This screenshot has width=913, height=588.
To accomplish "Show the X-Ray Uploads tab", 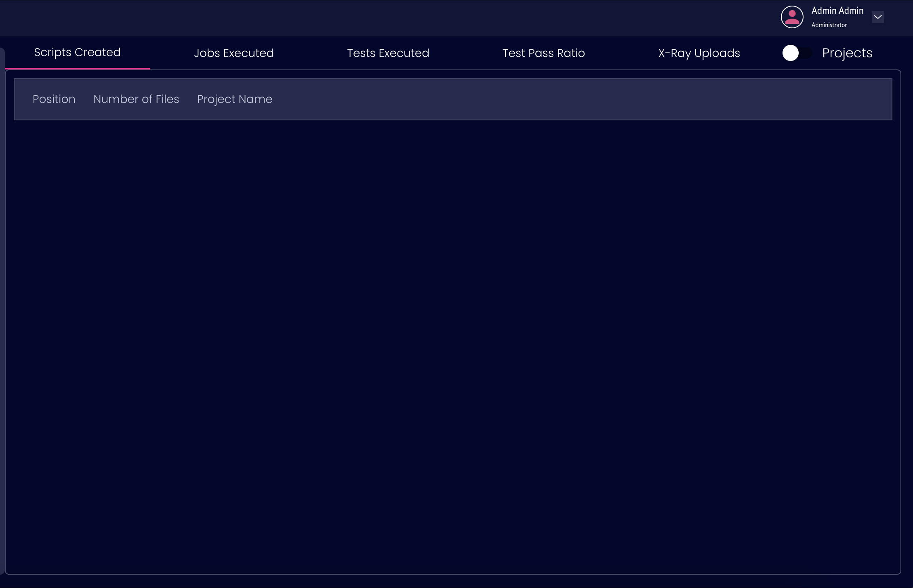I will pos(699,53).
